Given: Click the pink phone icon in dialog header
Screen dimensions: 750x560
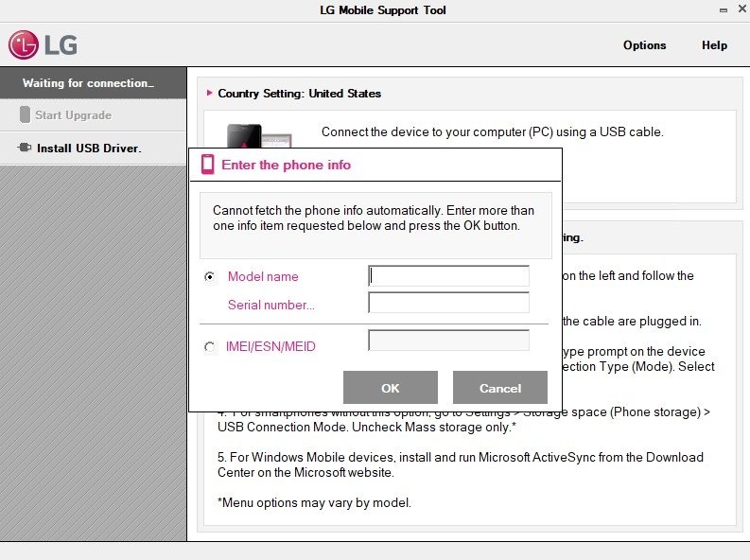Looking at the screenshot, I should click(207, 165).
